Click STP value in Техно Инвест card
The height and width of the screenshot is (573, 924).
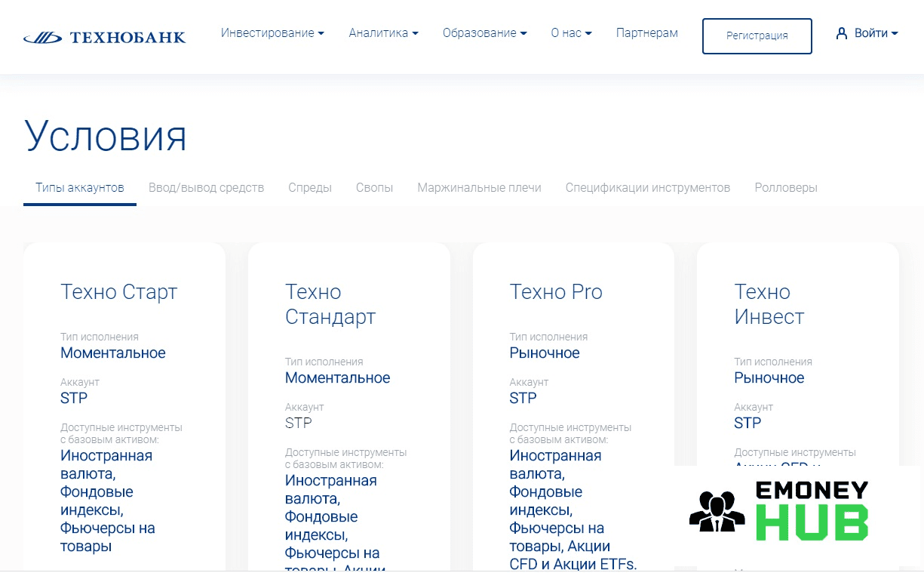pos(747,423)
